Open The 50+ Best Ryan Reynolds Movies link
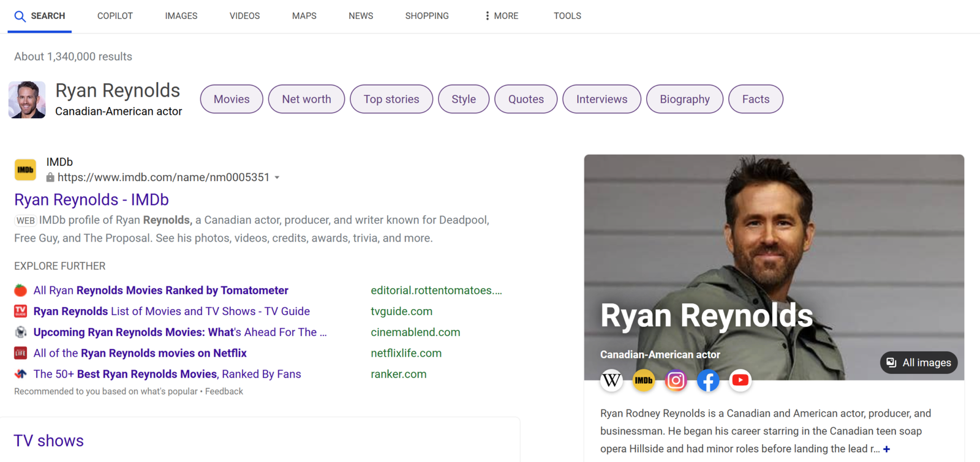The image size is (980, 462). [167, 374]
